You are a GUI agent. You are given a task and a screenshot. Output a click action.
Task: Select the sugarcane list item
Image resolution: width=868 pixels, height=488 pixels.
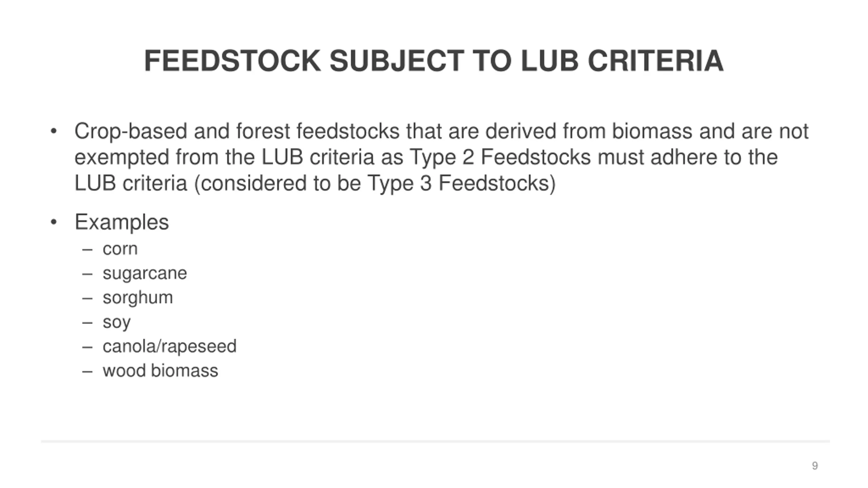145,273
